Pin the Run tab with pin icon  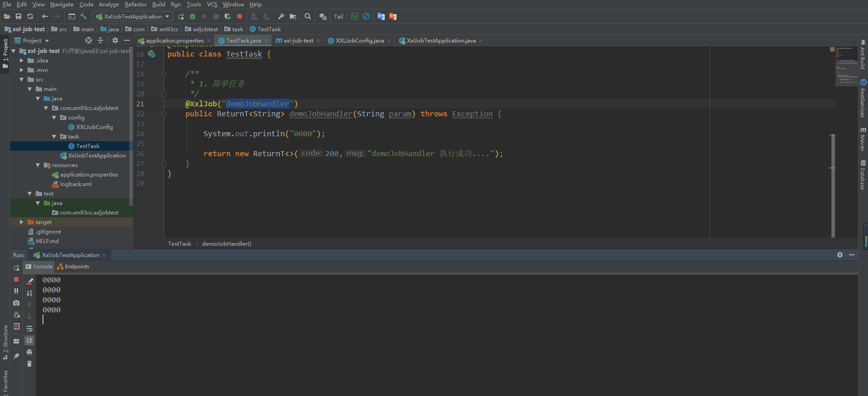pos(16,356)
